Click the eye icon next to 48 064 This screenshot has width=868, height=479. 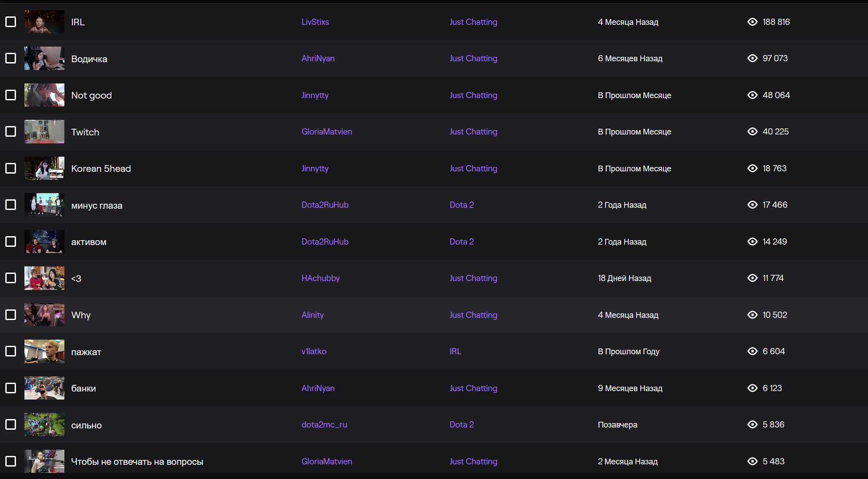point(752,95)
